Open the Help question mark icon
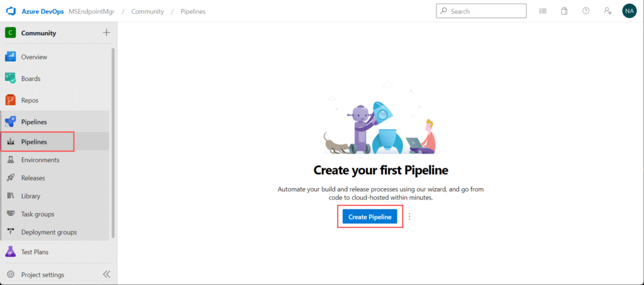This screenshot has width=644, height=285. 586,11
